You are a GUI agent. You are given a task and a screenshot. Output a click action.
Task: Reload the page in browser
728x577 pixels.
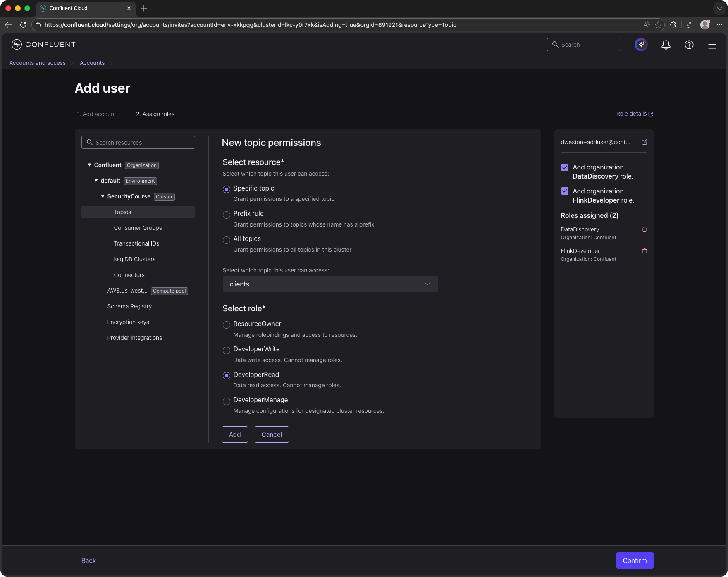click(23, 25)
